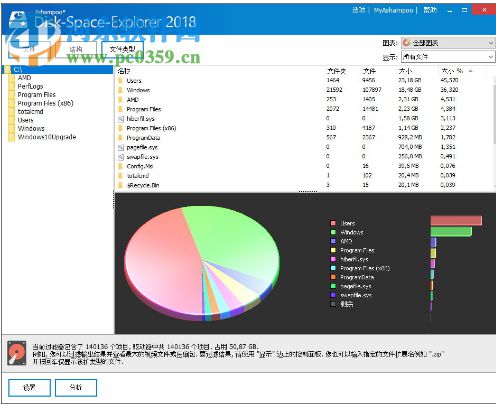This screenshot has width=496, height=404.
Task: Select the $Recycle.Bin name in table
Action: [143, 185]
